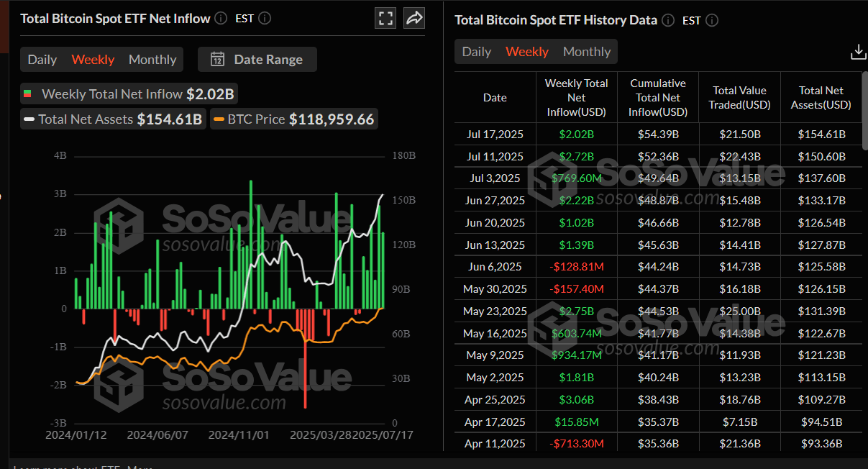
Task: Click Cumulative Total Net Inflow header
Action: click(x=658, y=98)
